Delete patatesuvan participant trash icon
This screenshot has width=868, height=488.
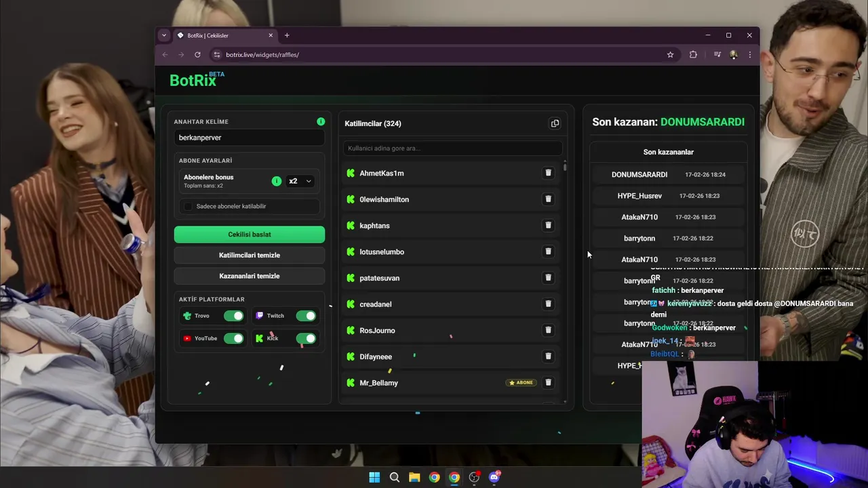(x=548, y=278)
